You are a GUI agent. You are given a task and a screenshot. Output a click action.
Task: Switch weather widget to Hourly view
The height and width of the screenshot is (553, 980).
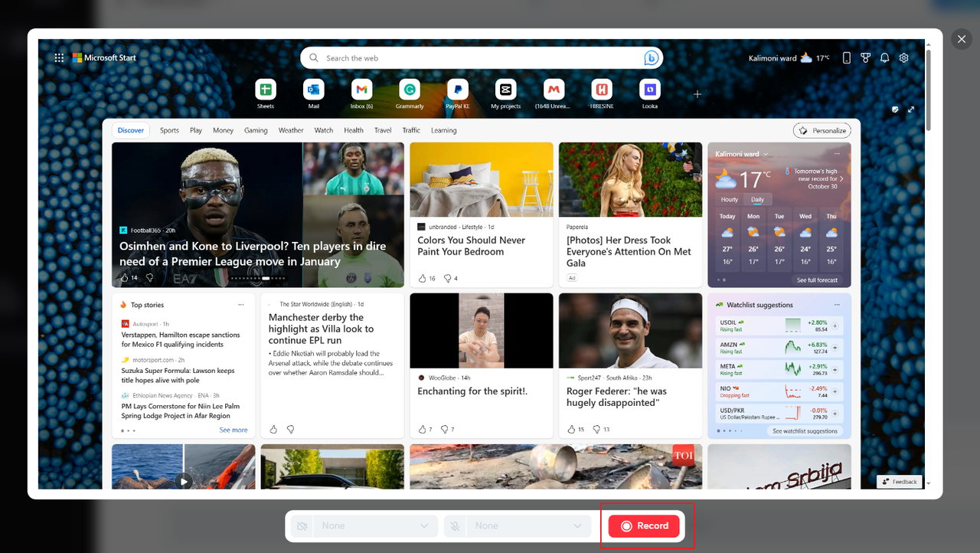click(728, 199)
